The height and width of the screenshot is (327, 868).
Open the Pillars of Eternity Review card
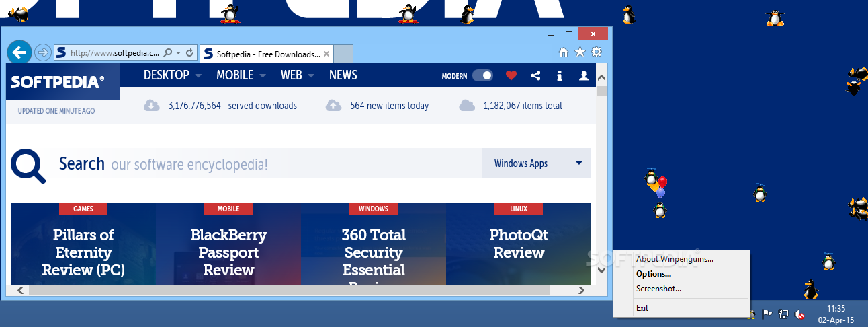tap(83, 244)
